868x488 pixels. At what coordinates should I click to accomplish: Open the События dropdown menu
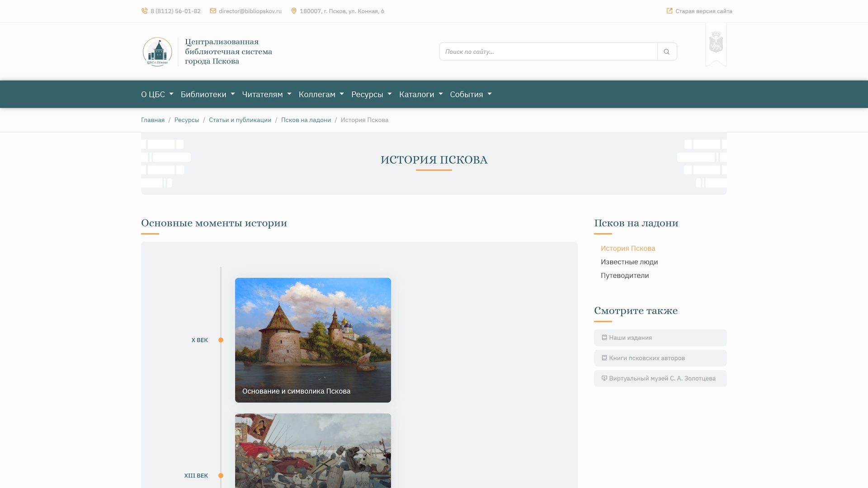click(x=471, y=94)
